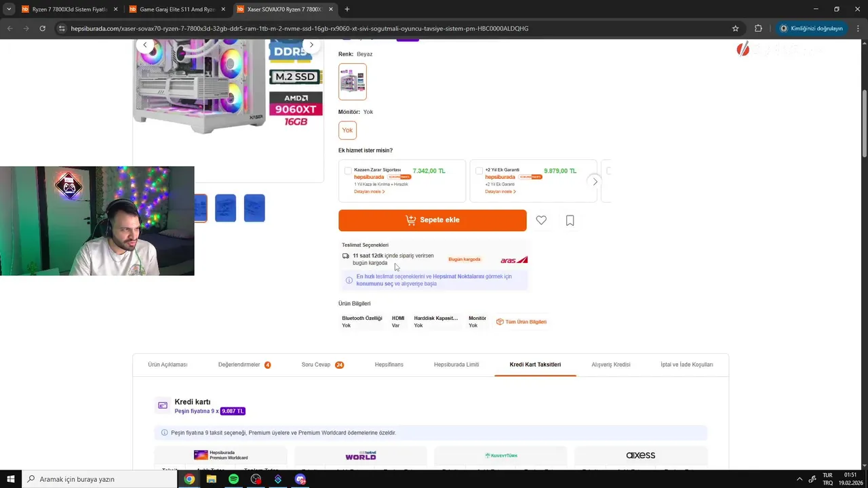Show next product image with right arrow

point(311,45)
